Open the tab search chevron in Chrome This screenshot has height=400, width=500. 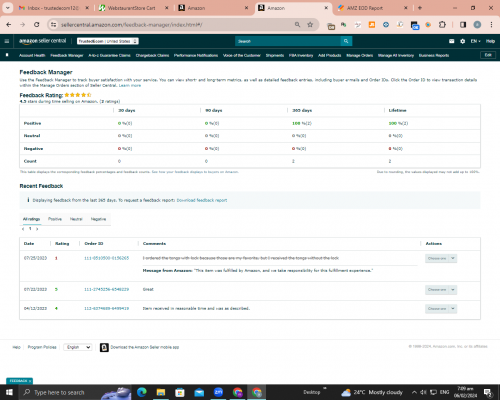tap(8, 8)
